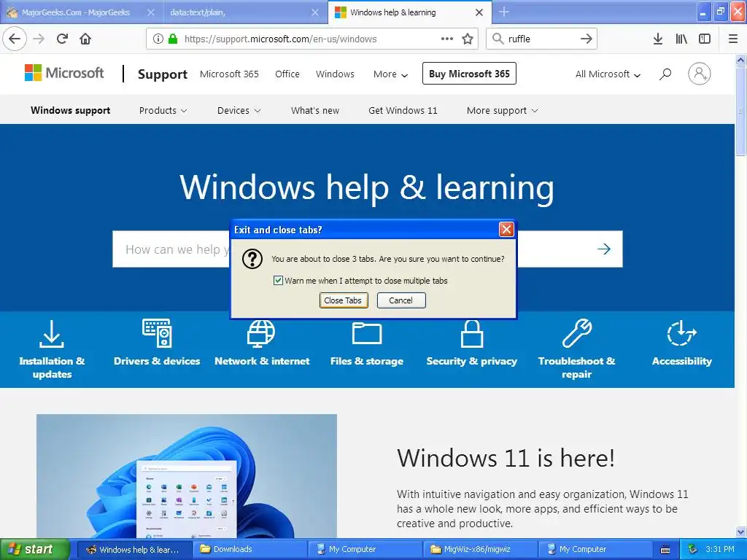The width and height of the screenshot is (747, 560).
Task: Open the Library bookshelf icon
Action: pyautogui.click(x=681, y=39)
